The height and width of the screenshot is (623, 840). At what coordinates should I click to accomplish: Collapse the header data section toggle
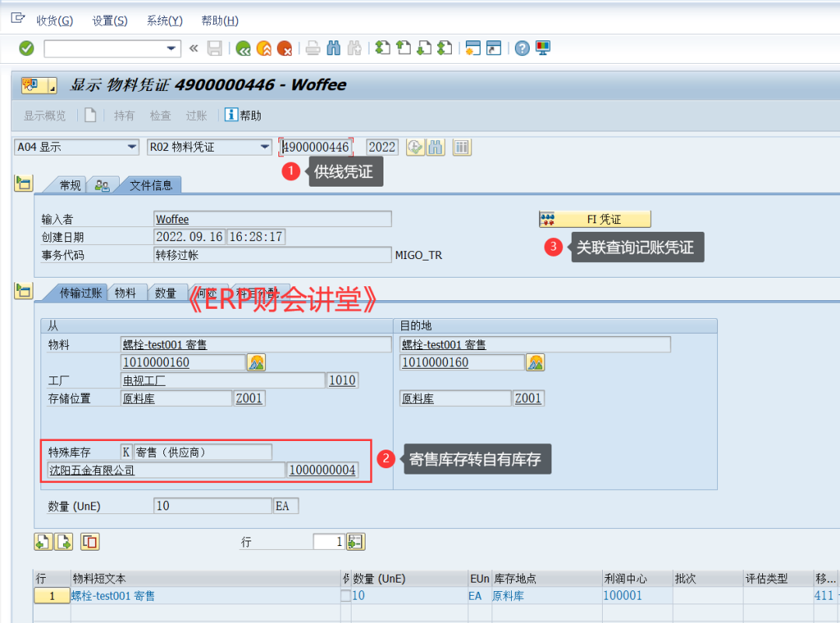pyautogui.click(x=23, y=184)
